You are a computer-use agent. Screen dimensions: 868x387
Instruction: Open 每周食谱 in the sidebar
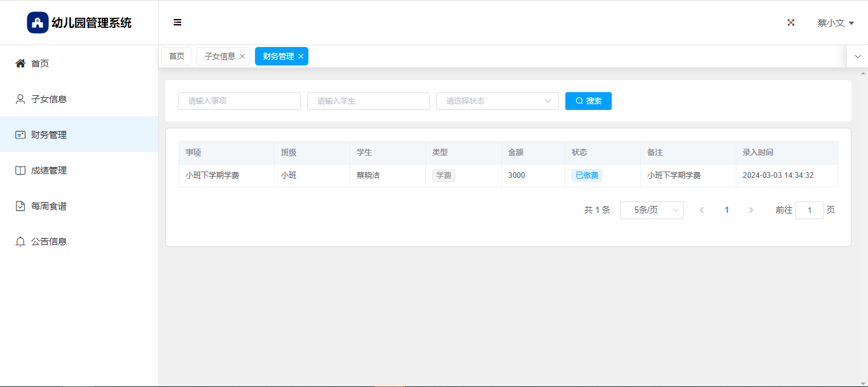48,206
